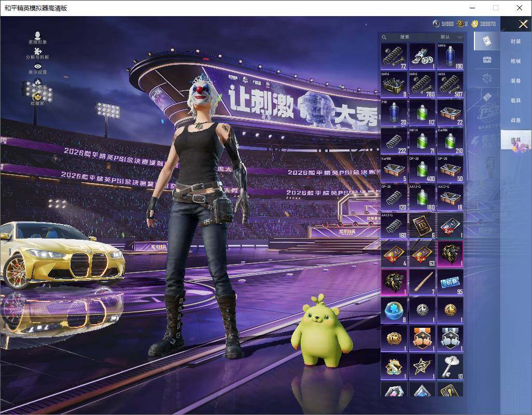Select the green spray can with count 112
The width and height of the screenshot is (532, 415).
[x=422, y=113]
